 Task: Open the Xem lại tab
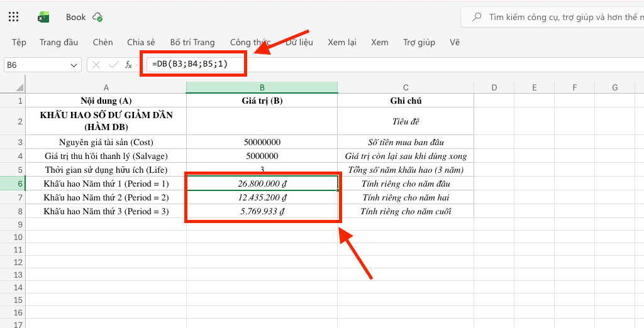(x=342, y=42)
